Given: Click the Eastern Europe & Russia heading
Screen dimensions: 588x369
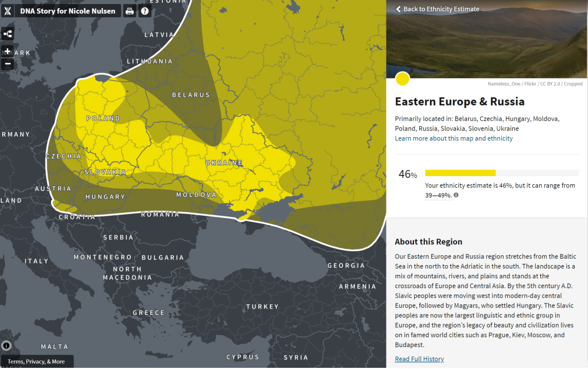Looking at the screenshot, I should coord(459,102).
